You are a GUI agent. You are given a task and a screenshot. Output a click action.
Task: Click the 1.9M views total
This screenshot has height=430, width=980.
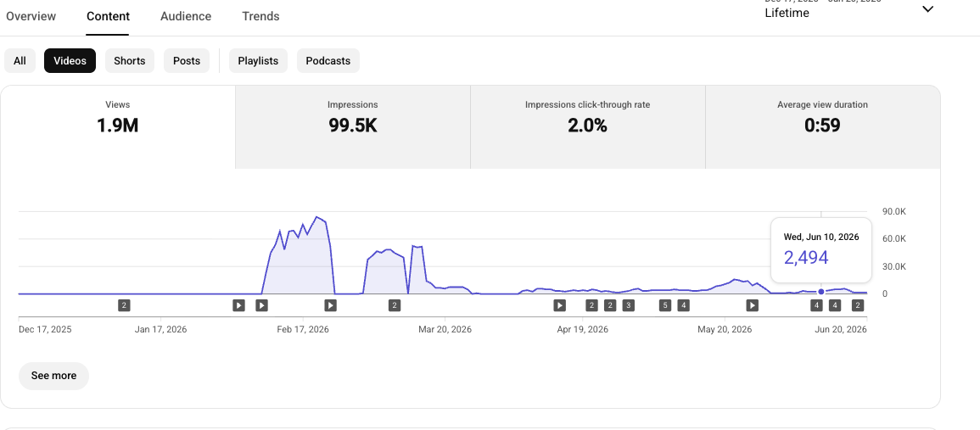[x=117, y=126]
